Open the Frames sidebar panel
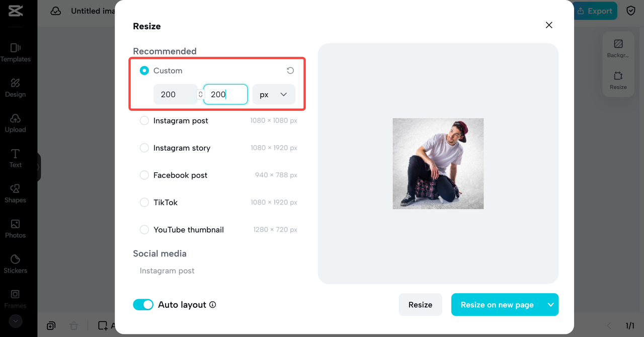 [16, 299]
